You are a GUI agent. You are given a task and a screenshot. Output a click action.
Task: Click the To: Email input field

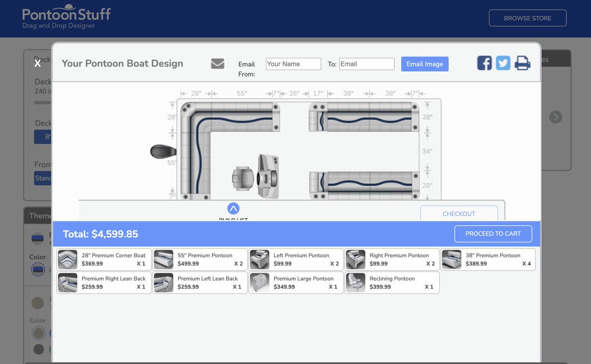pyautogui.click(x=367, y=64)
